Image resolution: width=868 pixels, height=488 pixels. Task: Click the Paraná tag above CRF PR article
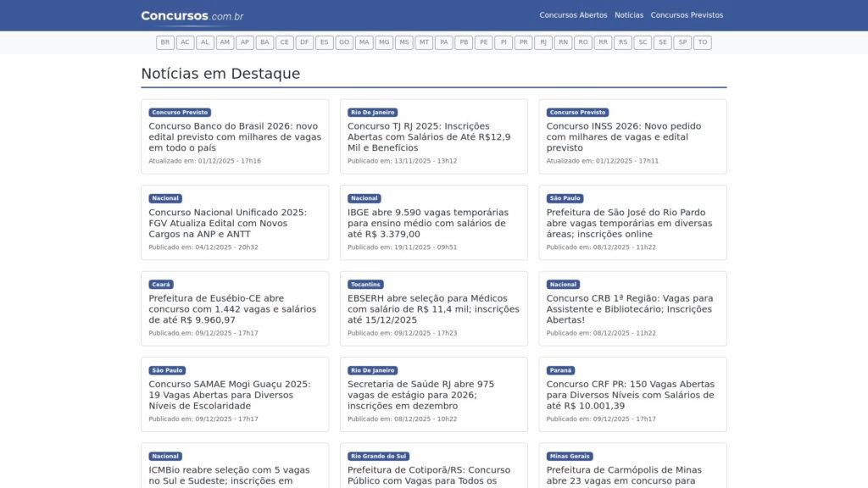coord(561,370)
